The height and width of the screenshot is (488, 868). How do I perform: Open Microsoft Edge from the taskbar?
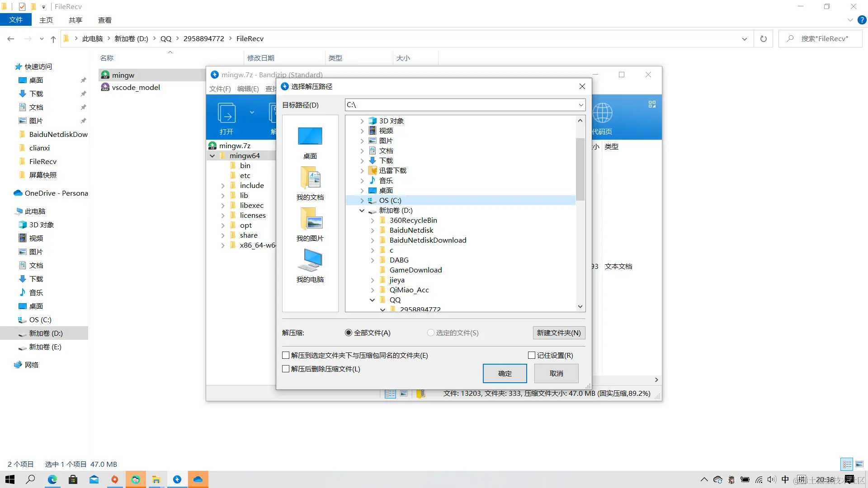pyautogui.click(x=52, y=479)
